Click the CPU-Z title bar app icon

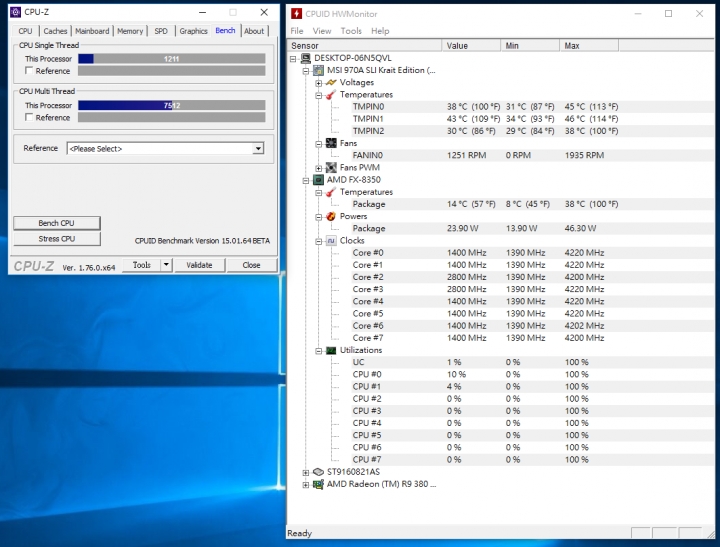pos(15,12)
